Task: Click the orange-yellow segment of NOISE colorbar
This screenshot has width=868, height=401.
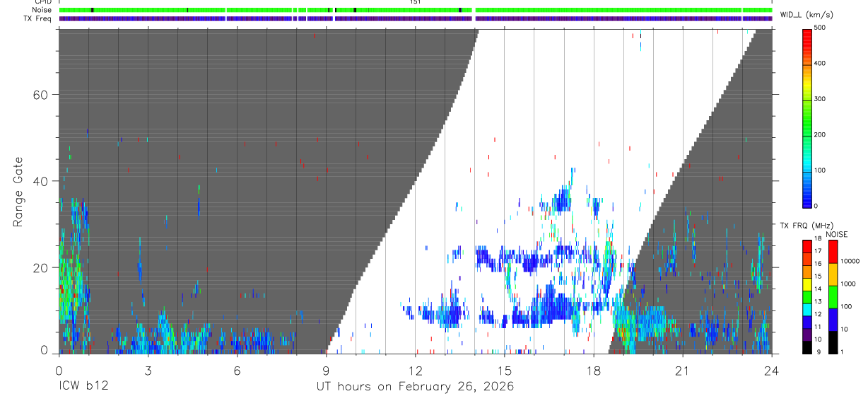Action: tap(833, 274)
